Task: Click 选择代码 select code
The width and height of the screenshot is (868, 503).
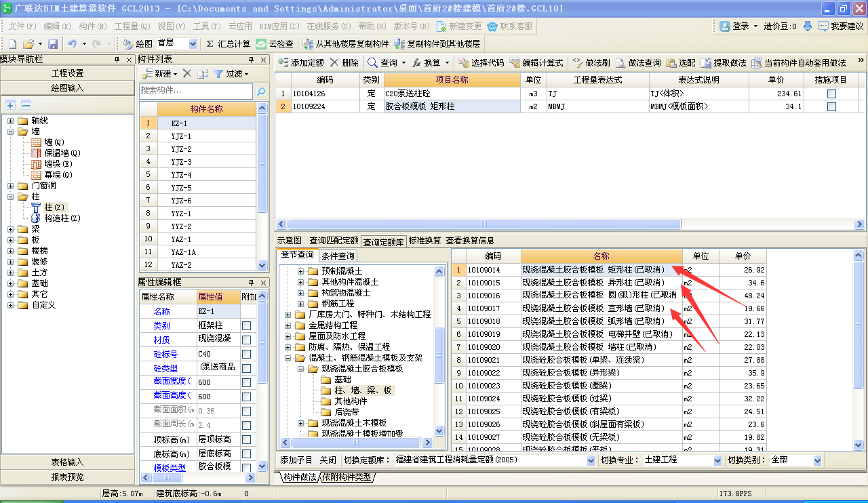Action: point(481,62)
